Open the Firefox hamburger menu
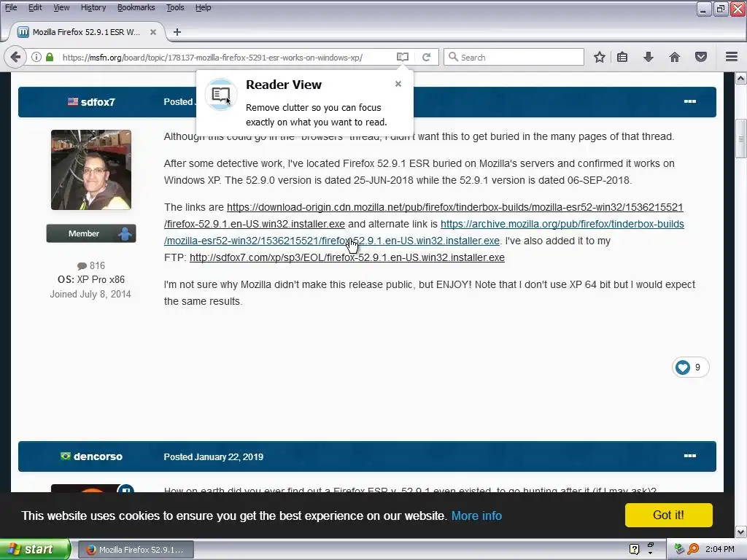 pyautogui.click(x=732, y=57)
